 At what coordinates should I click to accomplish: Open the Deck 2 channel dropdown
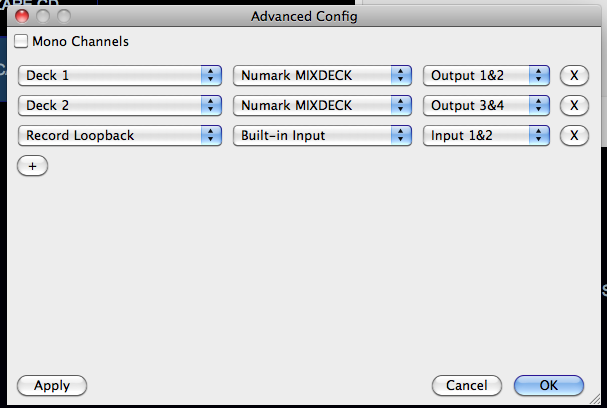[x=119, y=105]
